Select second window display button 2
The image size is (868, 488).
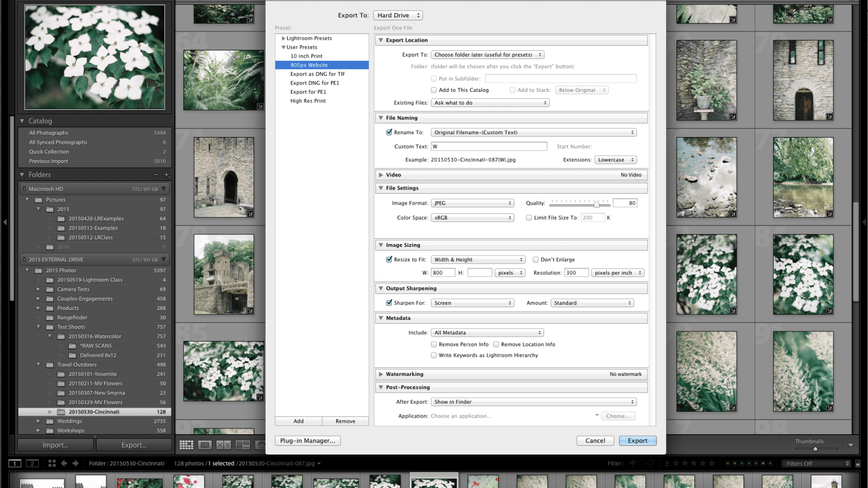tap(33, 463)
